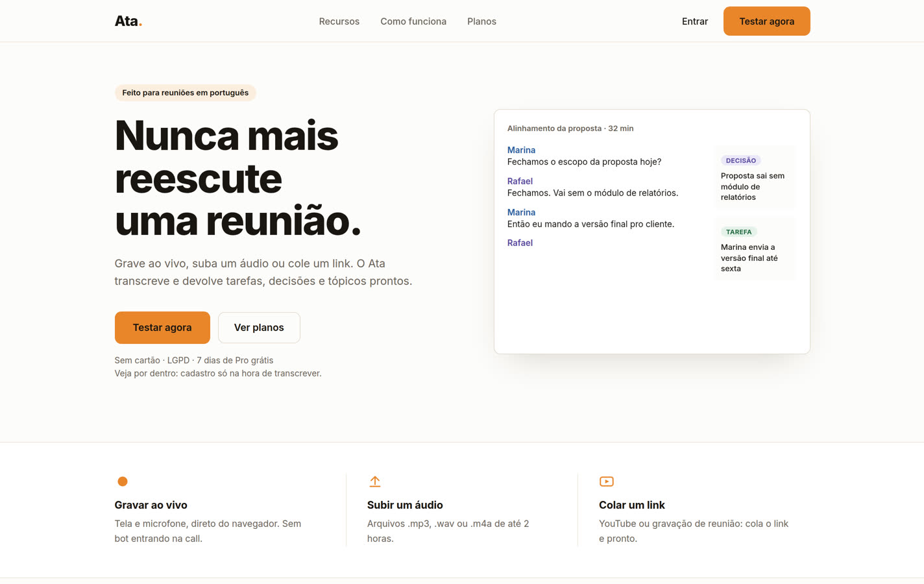Click the Entrar login link
Viewport: 924px width, 584px height.
694,21
